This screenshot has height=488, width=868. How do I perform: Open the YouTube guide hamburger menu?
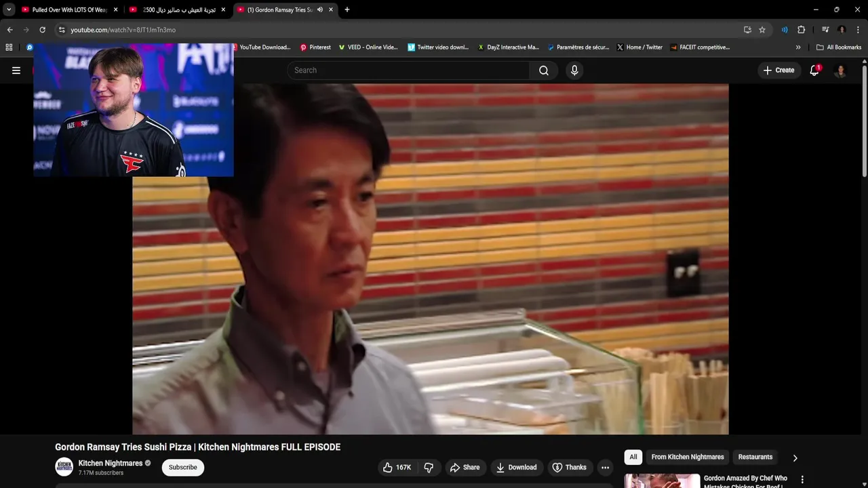16,70
